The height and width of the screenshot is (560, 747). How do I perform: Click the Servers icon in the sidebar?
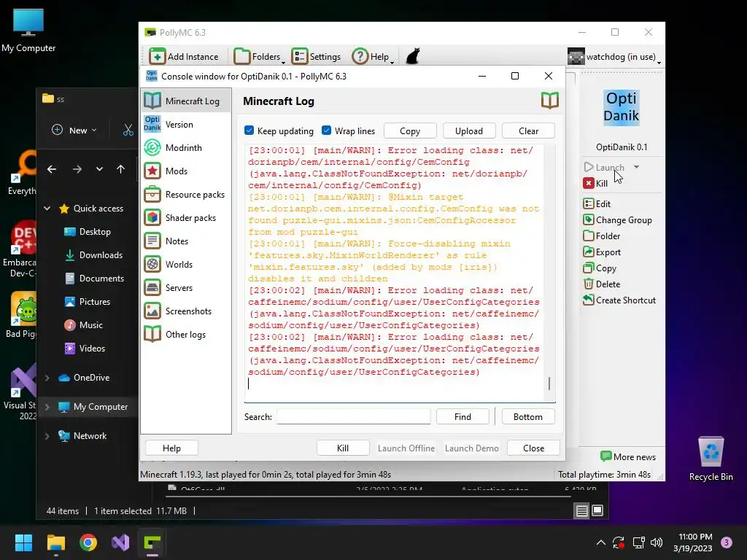pyautogui.click(x=152, y=287)
